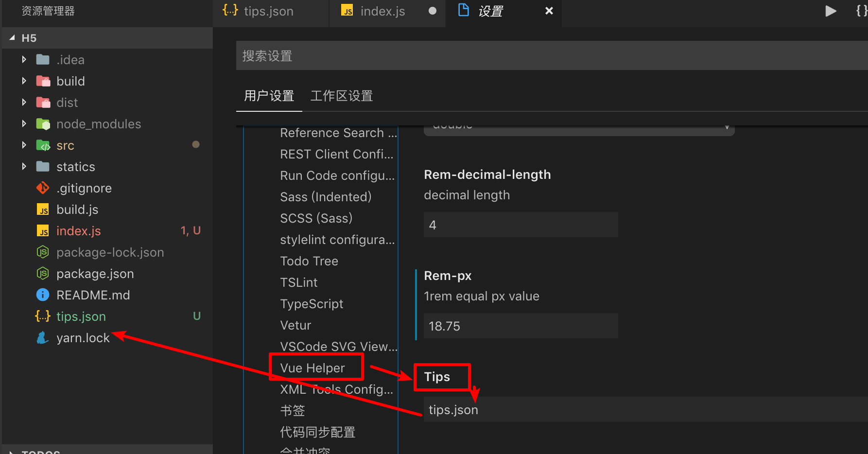Screen dimensions: 868x454
Task: Open Reference Search settings category
Action: click(339, 133)
